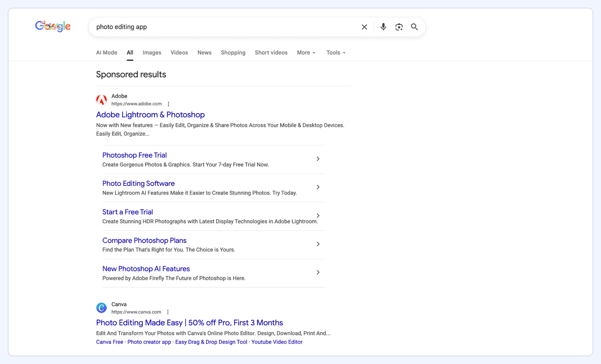
Task: Open Google Lens image search
Action: [399, 27]
